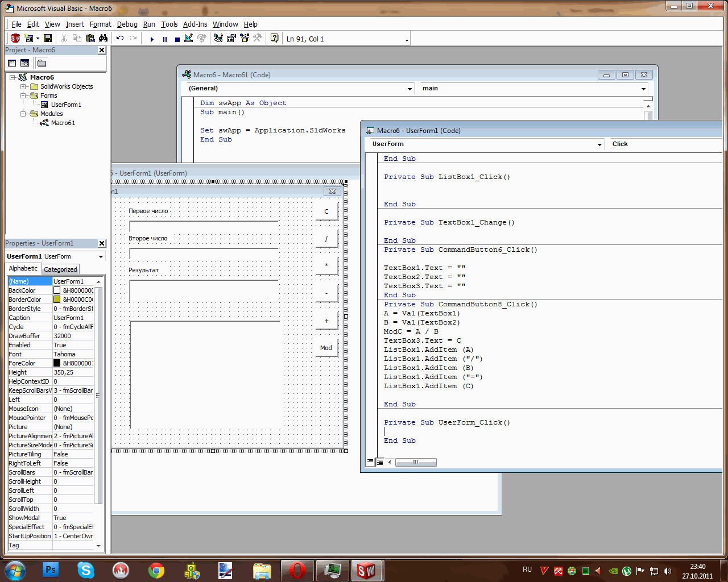
Task: Click the + plus button on form
Action: (326, 321)
